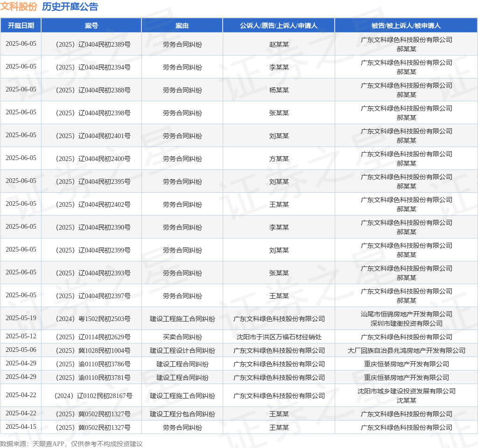This screenshot has width=478, height=448.
Task: Click case number (2025)辽0114民初2629号
Action: [93, 337]
